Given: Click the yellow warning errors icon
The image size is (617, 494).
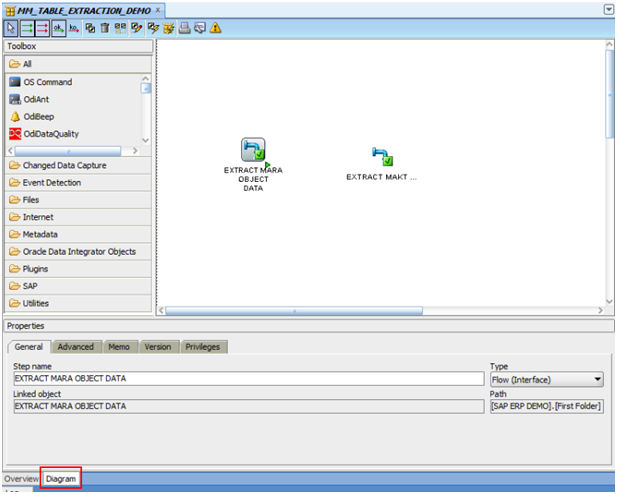Looking at the screenshot, I should click(x=215, y=28).
